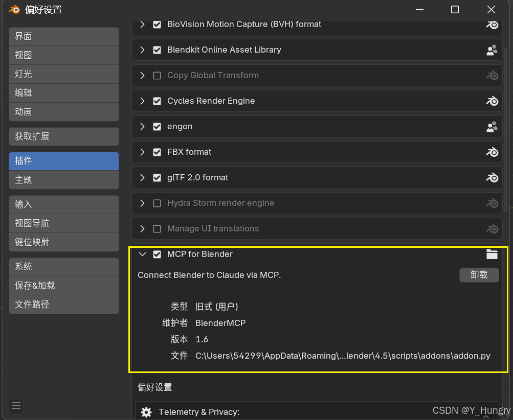Click the Blender icon on the glTF 2.0 format row
The width and height of the screenshot is (513, 420).
coord(492,177)
